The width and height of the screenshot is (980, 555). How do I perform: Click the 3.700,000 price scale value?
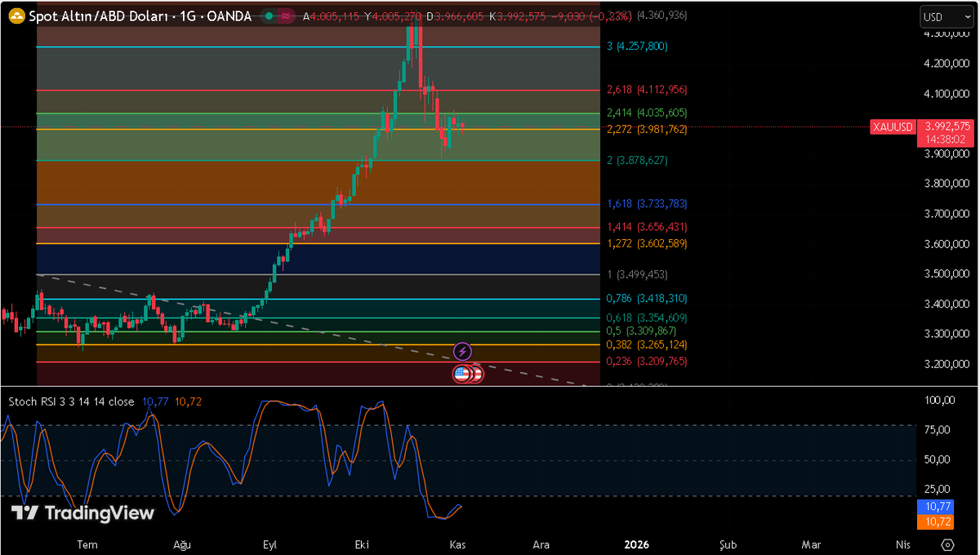[x=947, y=214]
